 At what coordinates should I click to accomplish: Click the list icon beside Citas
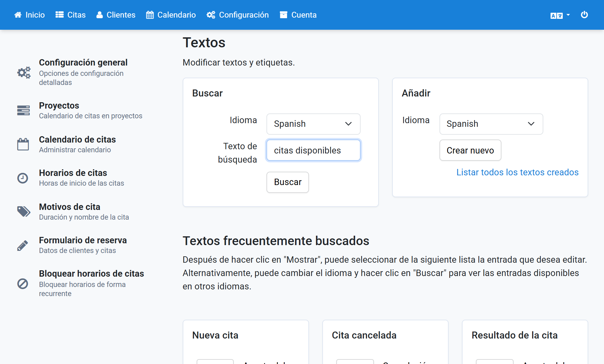click(59, 15)
